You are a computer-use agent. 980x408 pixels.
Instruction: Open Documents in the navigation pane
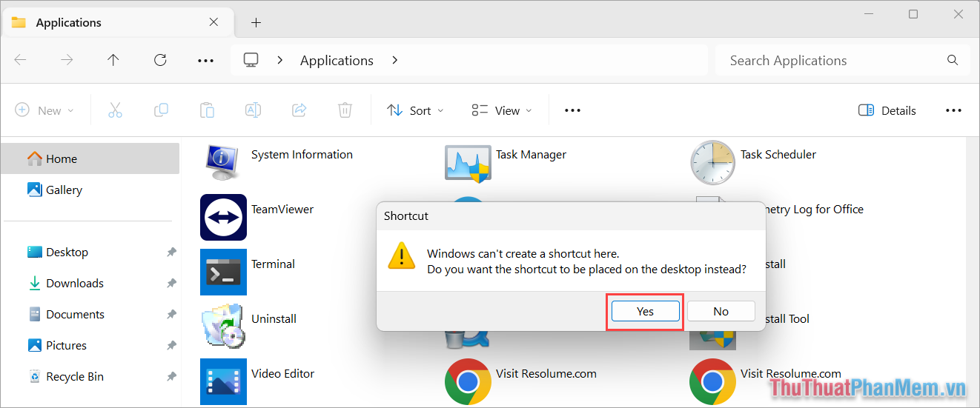point(90,314)
